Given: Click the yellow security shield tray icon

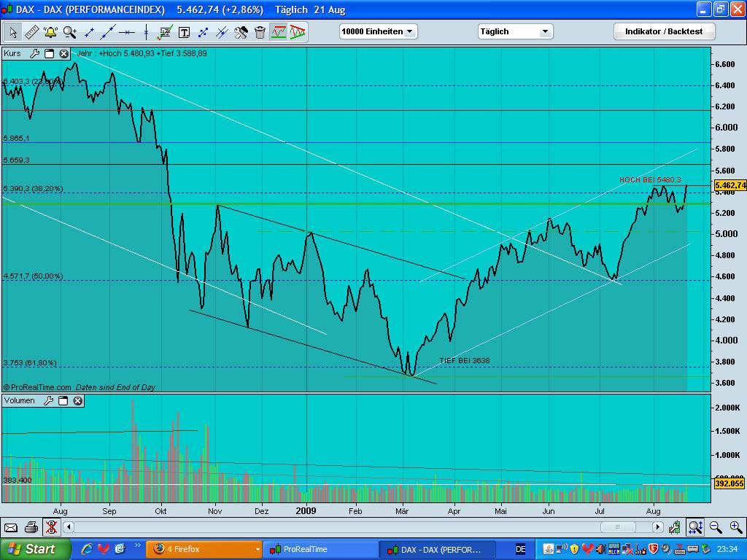Looking at the screenshot, I should click(574, 549).
